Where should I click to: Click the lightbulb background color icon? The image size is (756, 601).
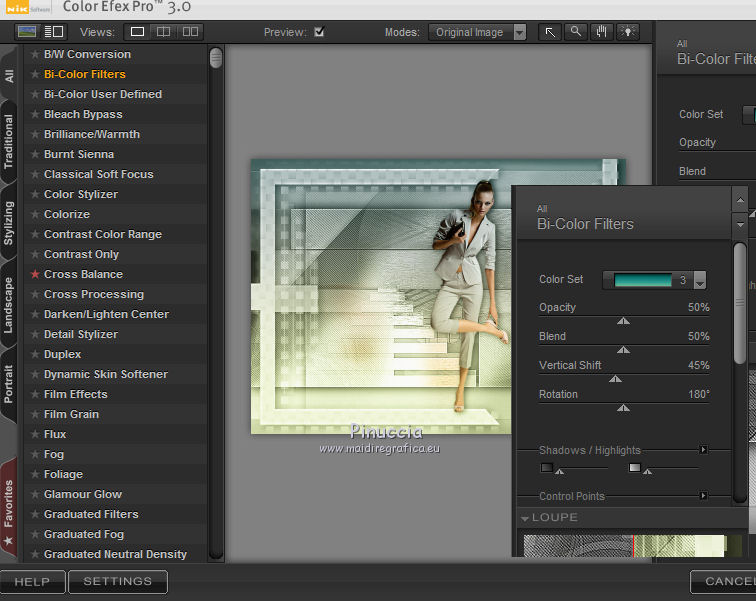[628, 32]
